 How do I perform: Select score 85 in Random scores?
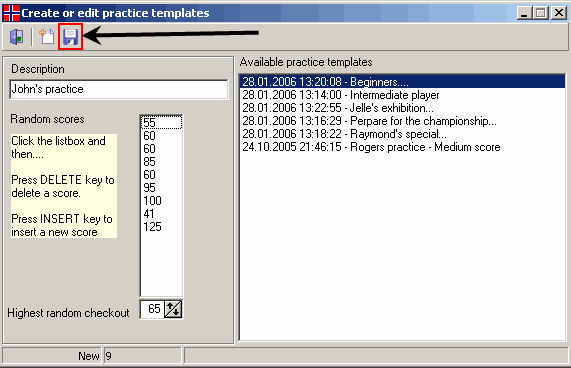click(161, 162)
